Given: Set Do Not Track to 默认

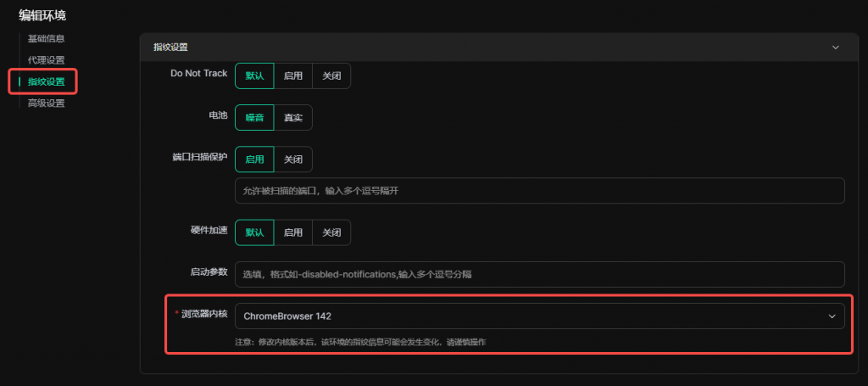Looking at the screenshot, I should pyautogui.click(x=254, y=76).
